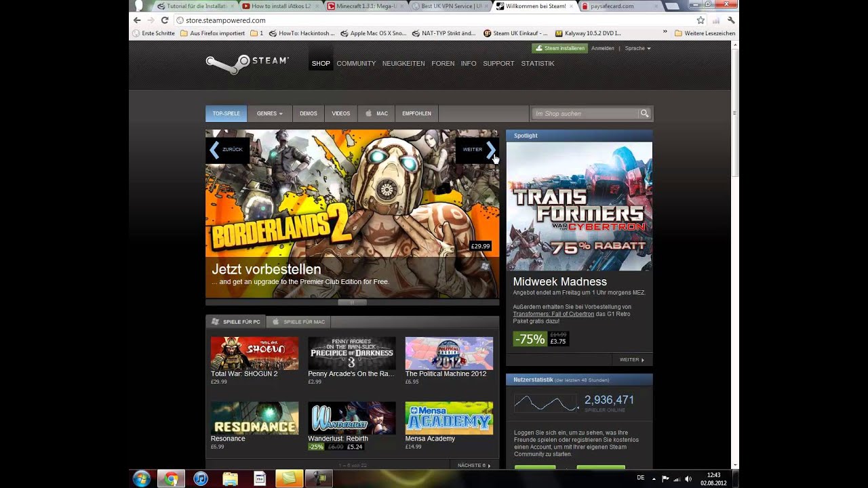
Task: Go to the previous featured game via Zurück arrow
Action: pos(227,150)
